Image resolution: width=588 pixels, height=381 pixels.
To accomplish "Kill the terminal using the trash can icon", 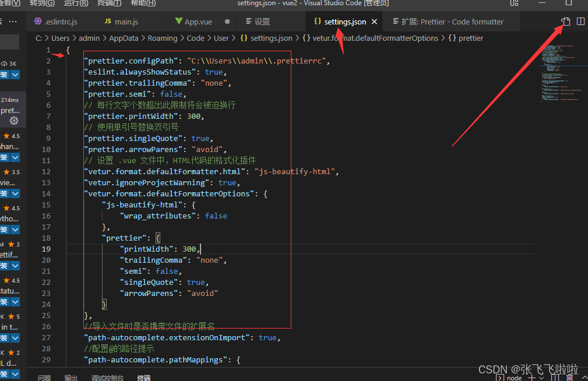I will click(569, 378).
